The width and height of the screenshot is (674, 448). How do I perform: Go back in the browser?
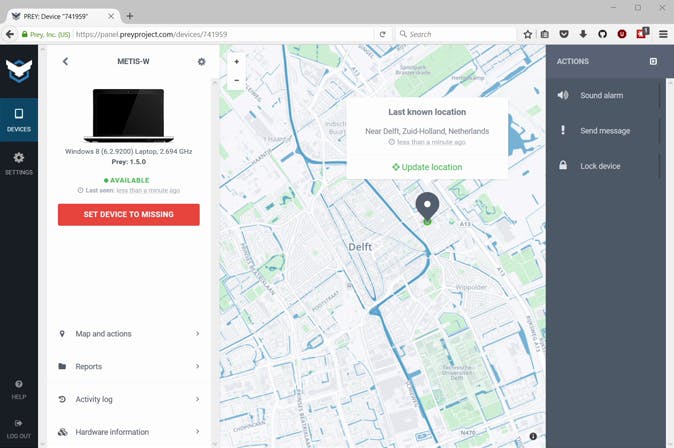10,34
